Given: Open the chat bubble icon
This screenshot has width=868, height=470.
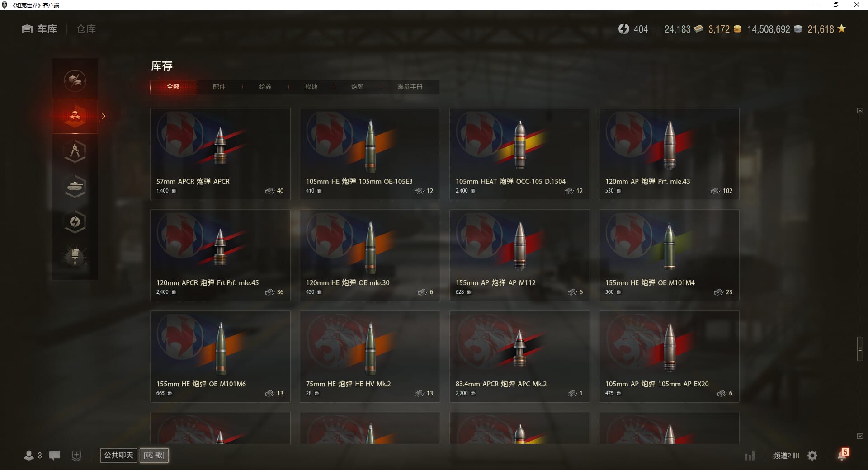Looking at the screenshot, I should pyautogui.click(x=55, y=456).
